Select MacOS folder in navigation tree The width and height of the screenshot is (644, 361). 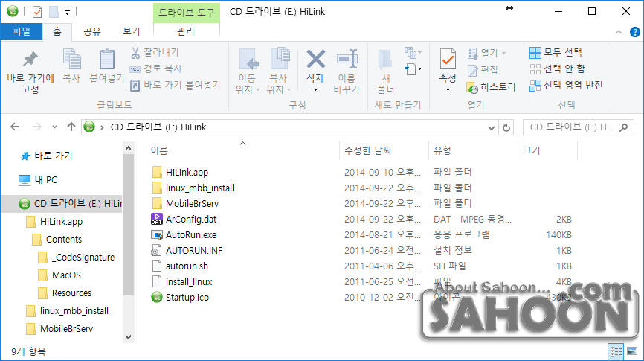(59, 275)
